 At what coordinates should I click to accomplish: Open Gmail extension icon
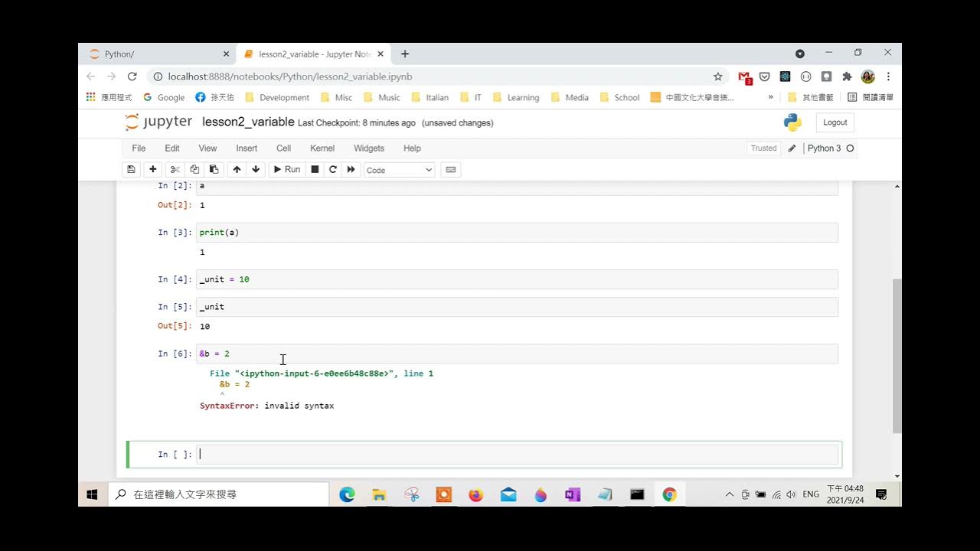pyautogui.click(x=744, y=77)
